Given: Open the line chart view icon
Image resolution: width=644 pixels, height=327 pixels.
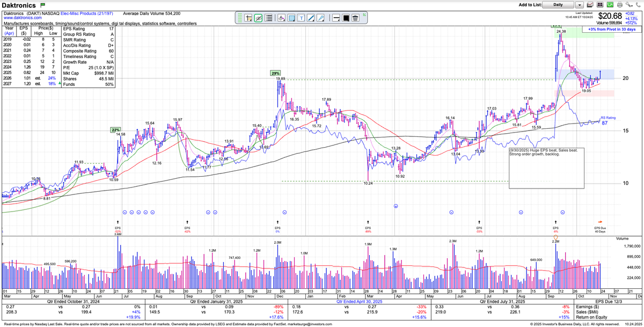Looking at the screenshot, I should point(590,5).
